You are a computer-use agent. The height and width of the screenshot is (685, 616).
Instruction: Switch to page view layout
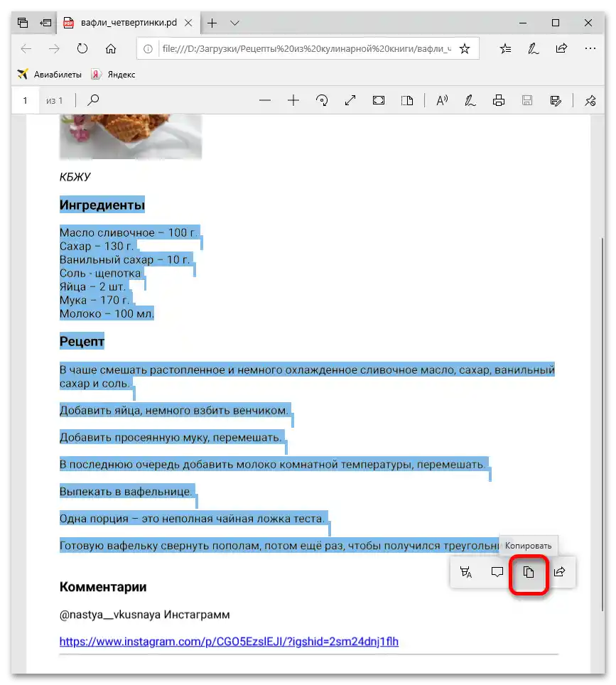click(x=406, y=99)
